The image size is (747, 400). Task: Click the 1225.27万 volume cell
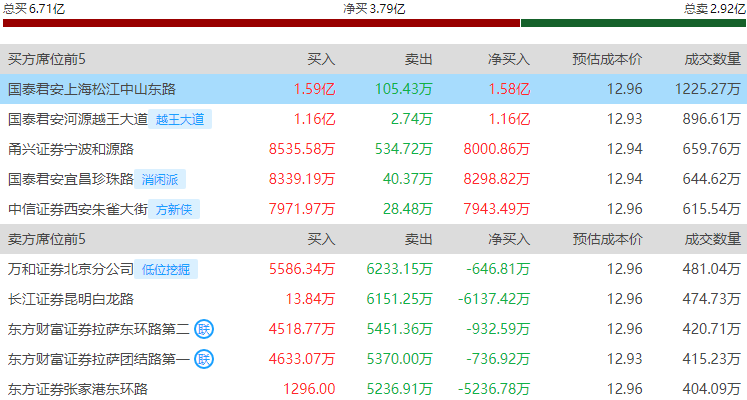(x=708, y=89)
